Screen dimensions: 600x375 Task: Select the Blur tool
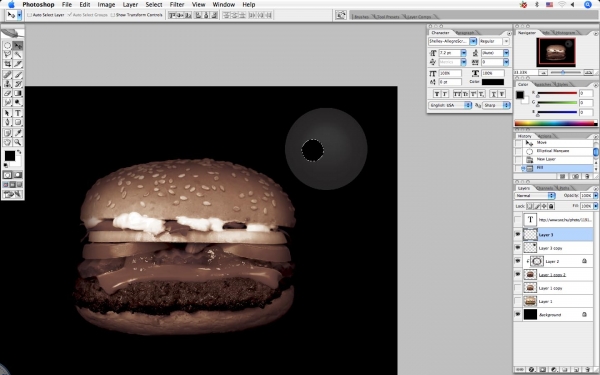click(7, 102)
